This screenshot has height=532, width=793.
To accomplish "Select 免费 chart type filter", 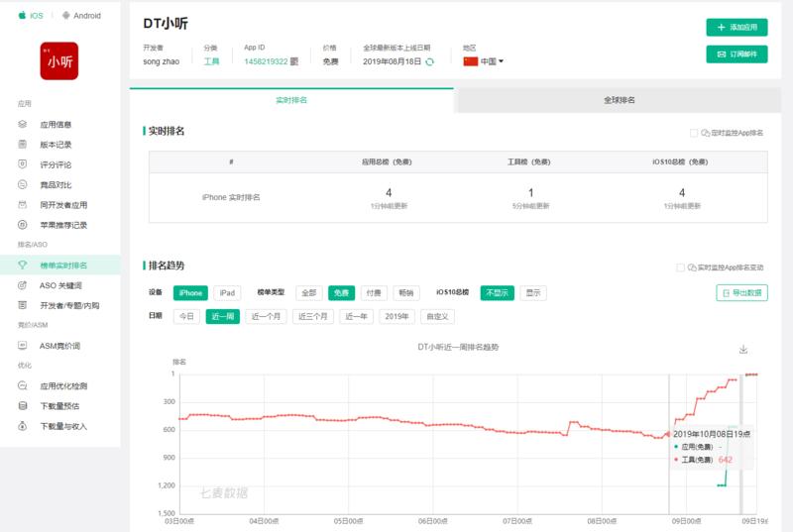I will click(x=341, y=293).
